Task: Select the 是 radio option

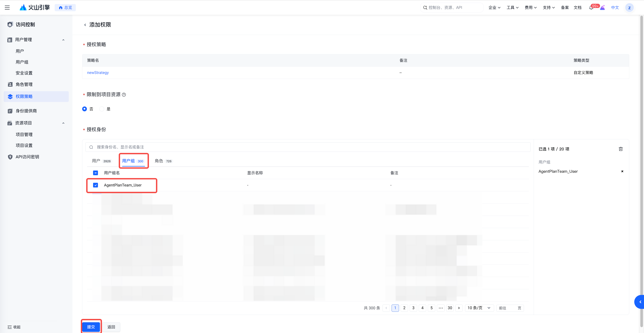Action: pyautogui.click(x=102, y=109)
